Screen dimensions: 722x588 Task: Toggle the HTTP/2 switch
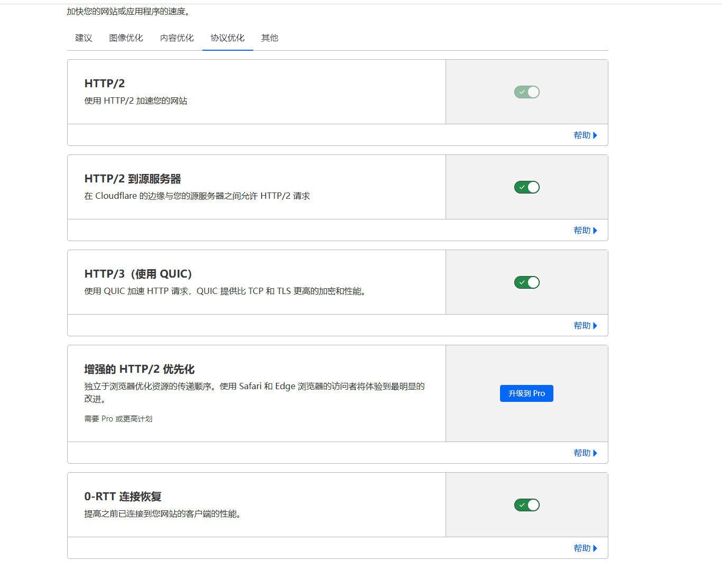[526, 91]
